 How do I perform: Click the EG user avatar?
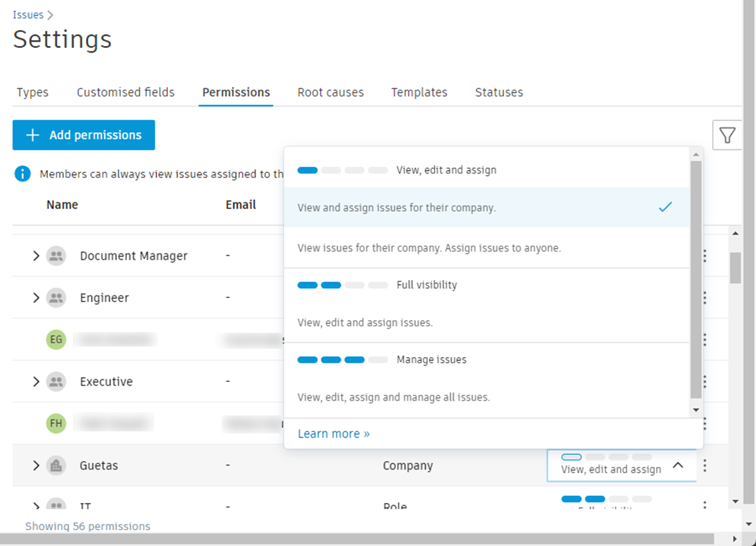pos(56,340)
